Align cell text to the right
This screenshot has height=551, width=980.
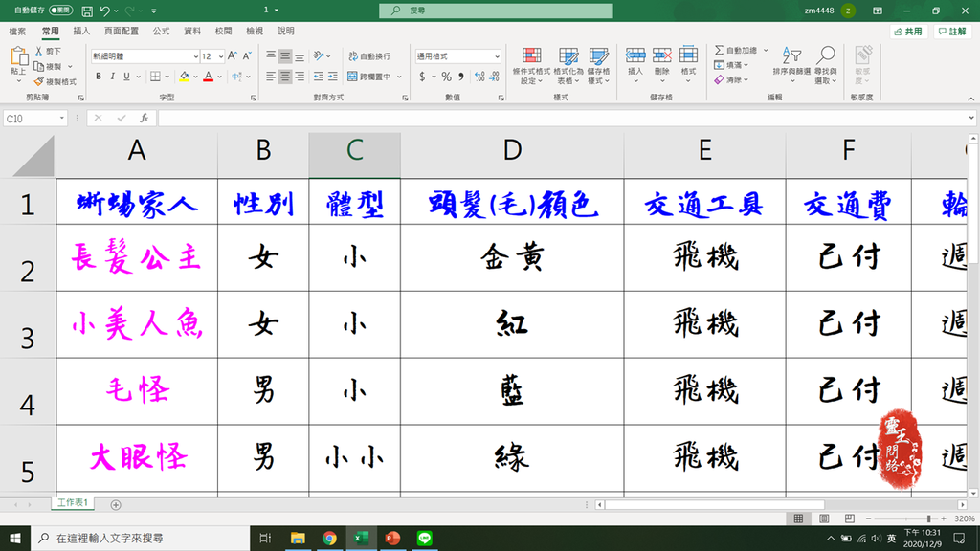tap(300, 77)
